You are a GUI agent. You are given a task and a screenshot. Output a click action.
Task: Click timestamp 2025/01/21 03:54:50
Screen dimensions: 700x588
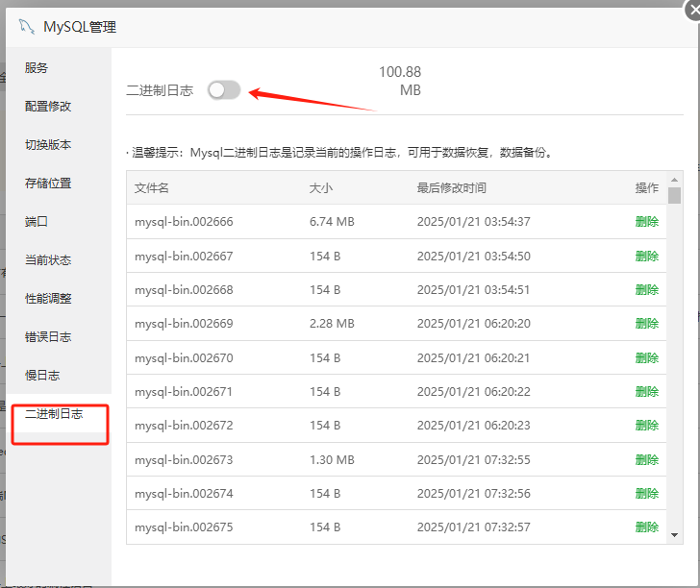(474, 257)
